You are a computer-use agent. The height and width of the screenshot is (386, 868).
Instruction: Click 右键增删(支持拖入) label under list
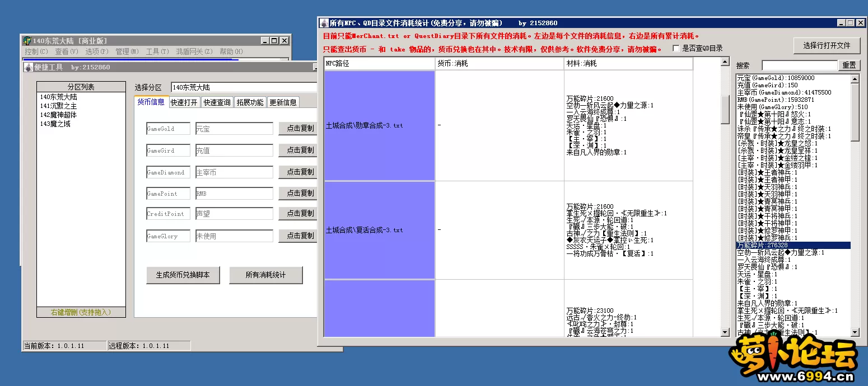tap(81, 312)
